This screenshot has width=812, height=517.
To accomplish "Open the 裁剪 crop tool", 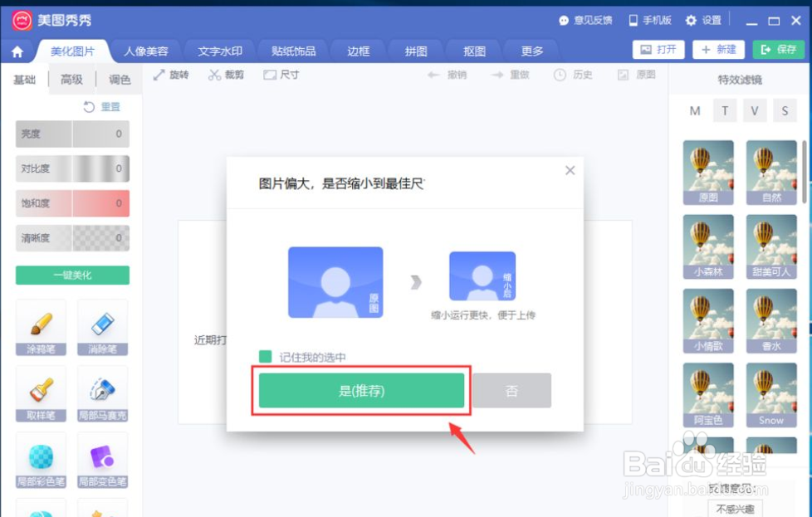I will pos(226,74).
